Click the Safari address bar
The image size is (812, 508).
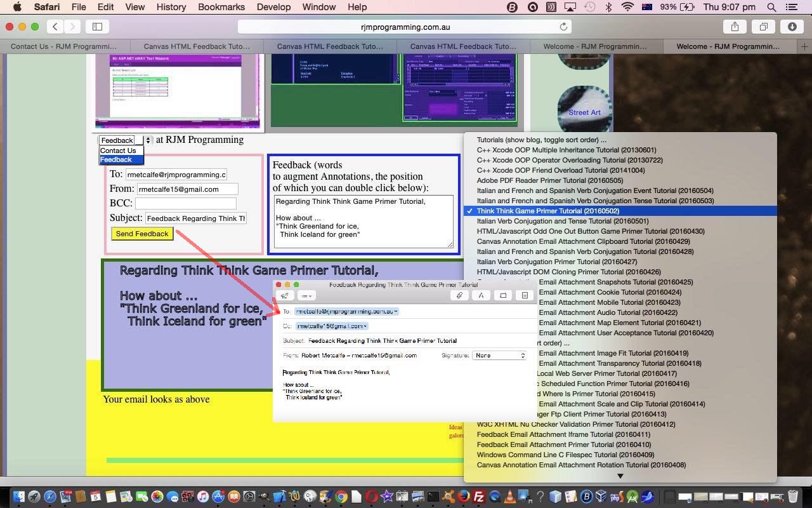405,27
